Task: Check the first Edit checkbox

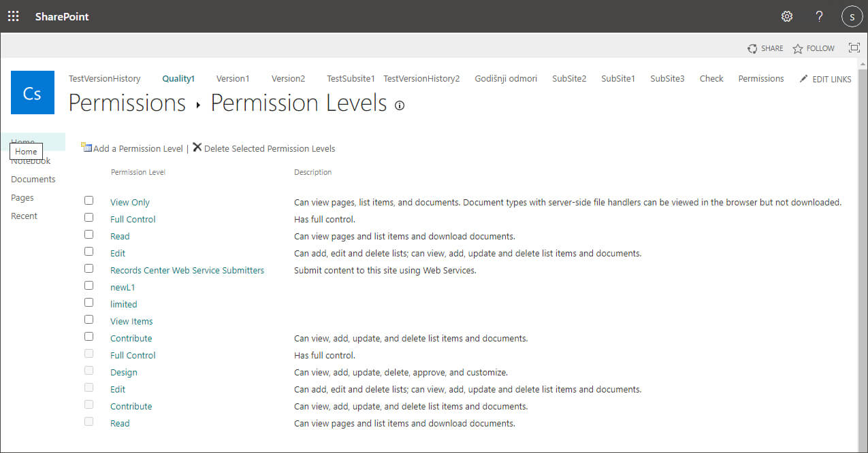Action: (89, 252)
